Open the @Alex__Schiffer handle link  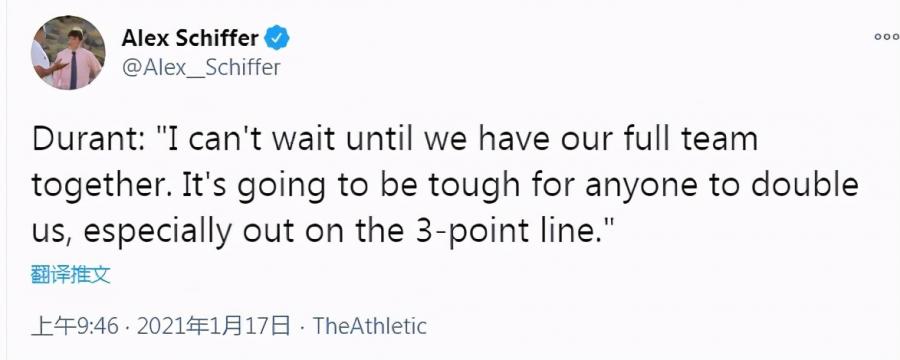point(201,68)
